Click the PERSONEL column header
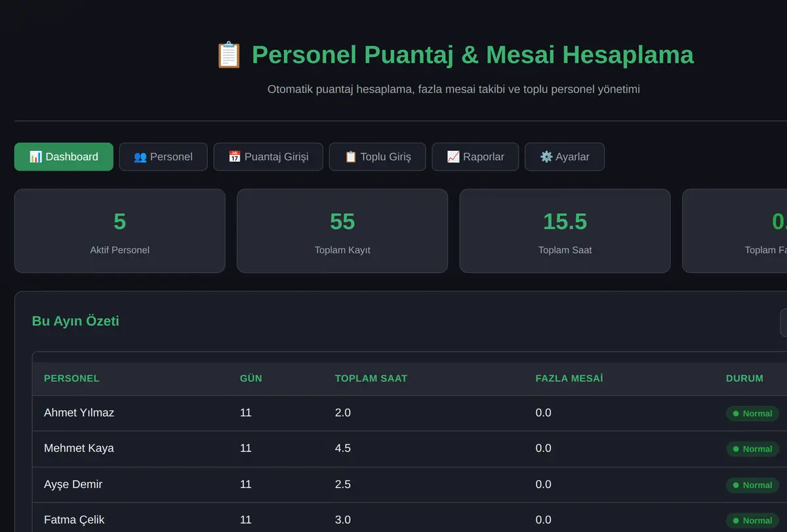Screen dimensions: 787x532 coord(71,379)
